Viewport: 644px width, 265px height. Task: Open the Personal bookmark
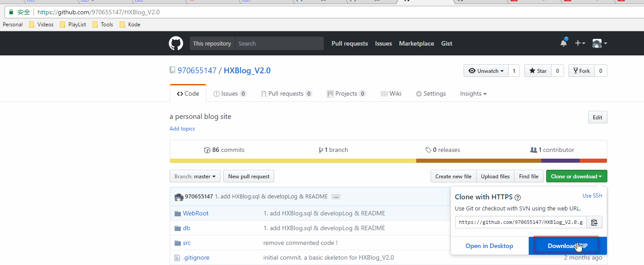(13, 25)
